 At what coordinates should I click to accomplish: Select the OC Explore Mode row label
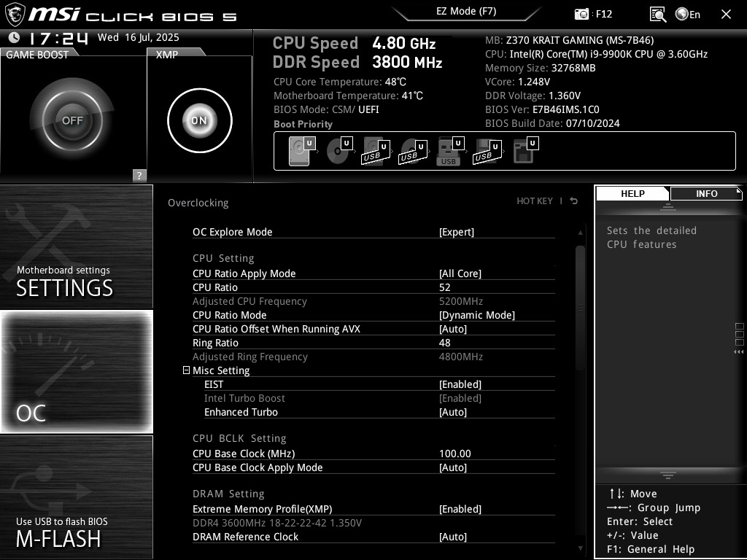tap(233, 232)
